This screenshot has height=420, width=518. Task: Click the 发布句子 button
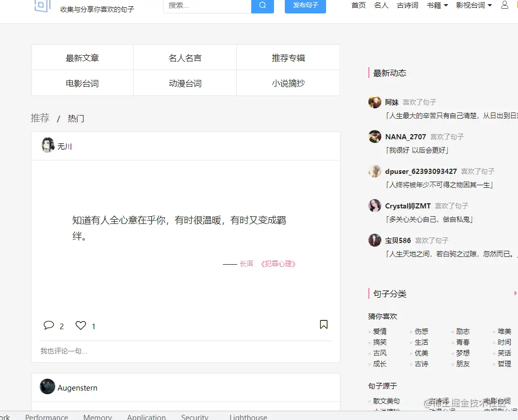click(305, 5)
